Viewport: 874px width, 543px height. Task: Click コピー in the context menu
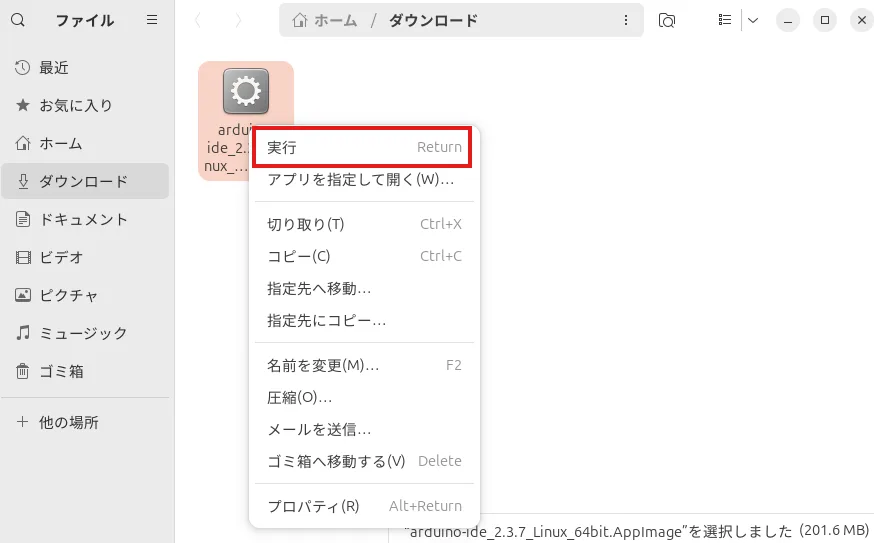(x=299, y=256)
